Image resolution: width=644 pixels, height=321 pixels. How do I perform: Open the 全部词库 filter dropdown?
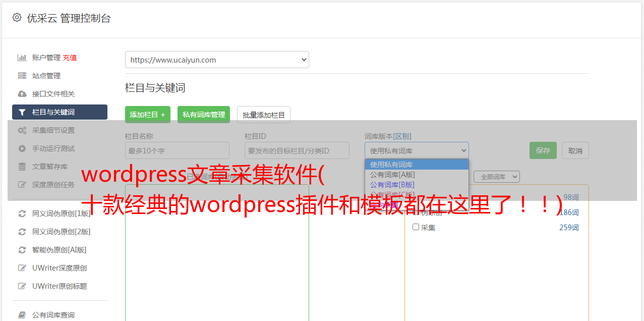click(x=497, y=177)
